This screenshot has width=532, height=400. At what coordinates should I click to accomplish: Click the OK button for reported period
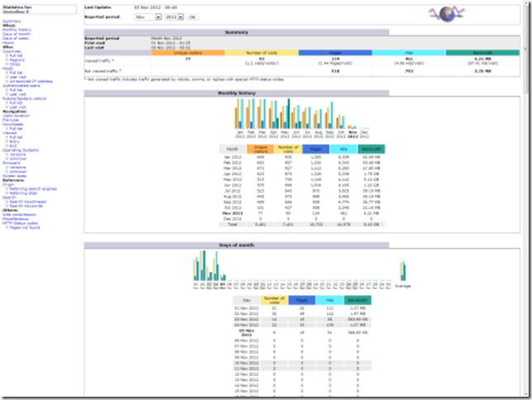(x=192, y=17)
